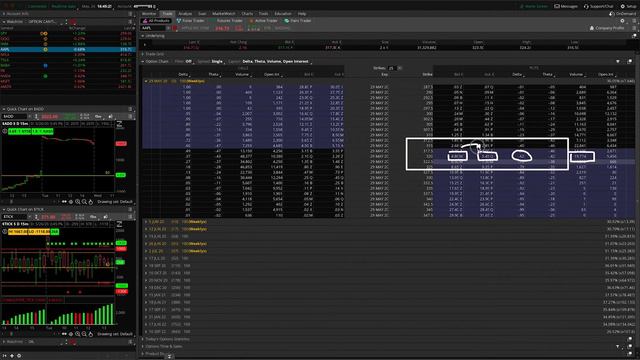Collapse the 29 MAY 20 expiration row
This screenshot has width=640, height=360.
coord(146,81)
